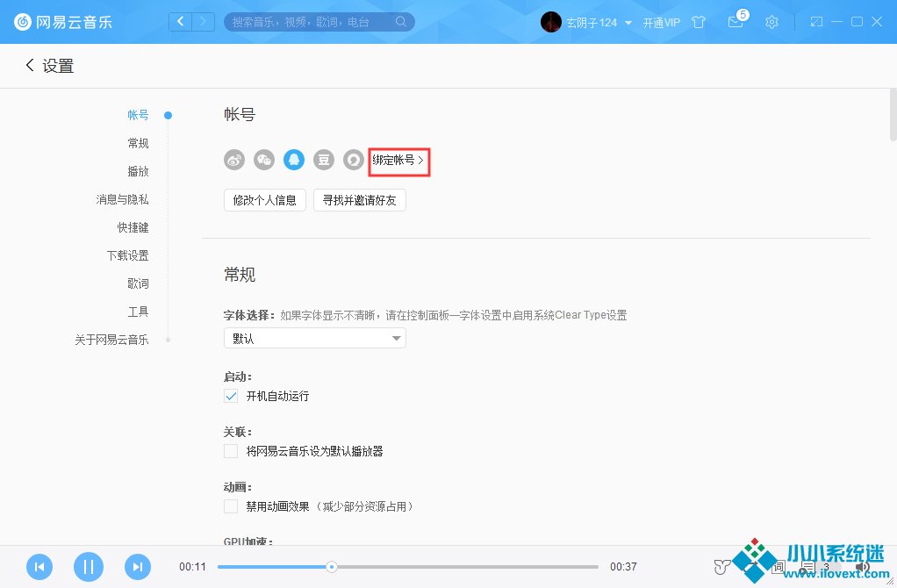Viewport: 897px width, 588px height.
Task: Disable 开机自动运行 checkbox
Action: pos(232,396)
